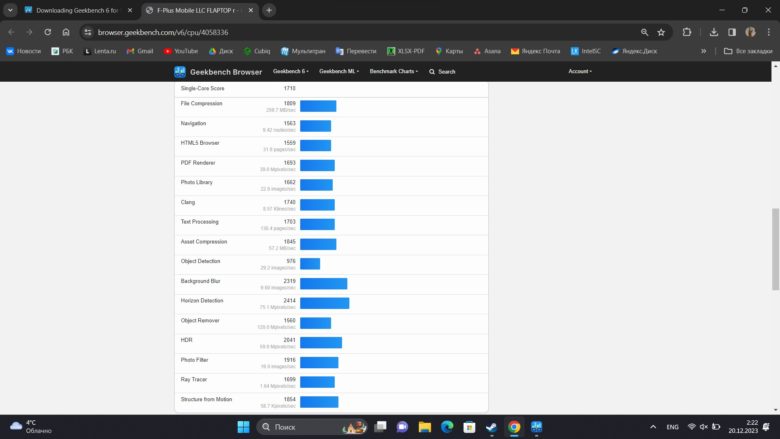View site information icon in address bar

pyautogui.click(x=88, y=32)
